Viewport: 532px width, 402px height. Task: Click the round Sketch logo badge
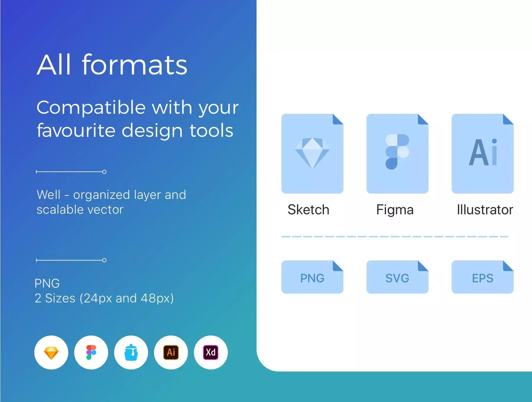[51, 352]
